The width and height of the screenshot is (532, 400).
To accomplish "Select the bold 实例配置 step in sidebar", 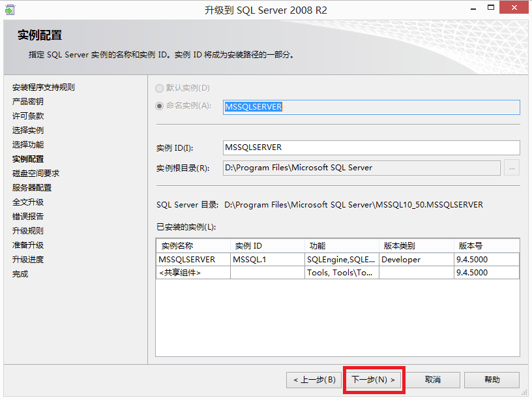I will [x=28, y=159].
